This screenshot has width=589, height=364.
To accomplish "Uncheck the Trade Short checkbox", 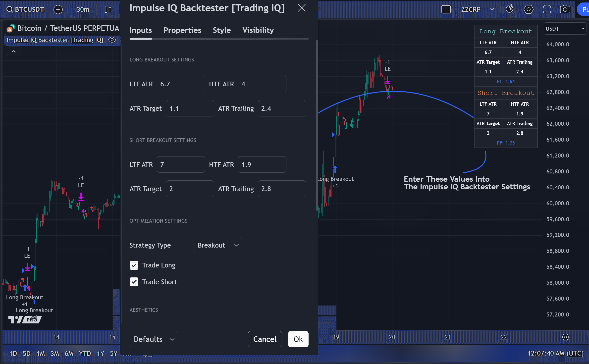I will [x=134, y=282].
